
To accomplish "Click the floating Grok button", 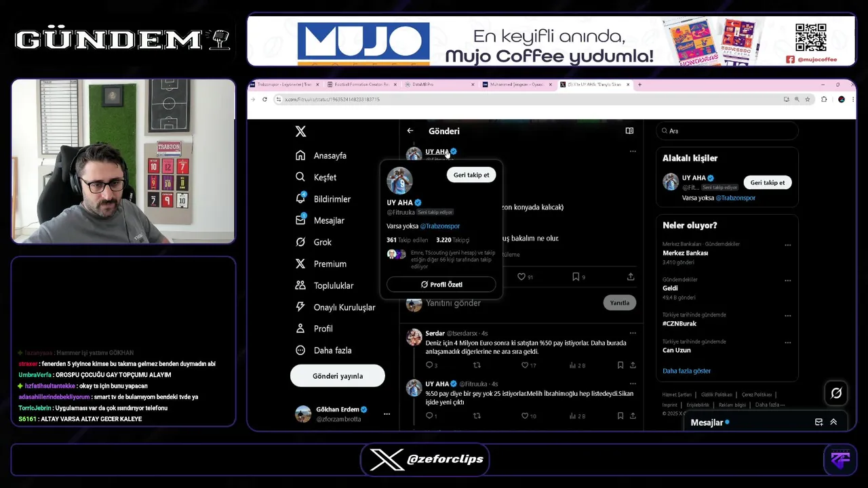I will pos(836,393).
